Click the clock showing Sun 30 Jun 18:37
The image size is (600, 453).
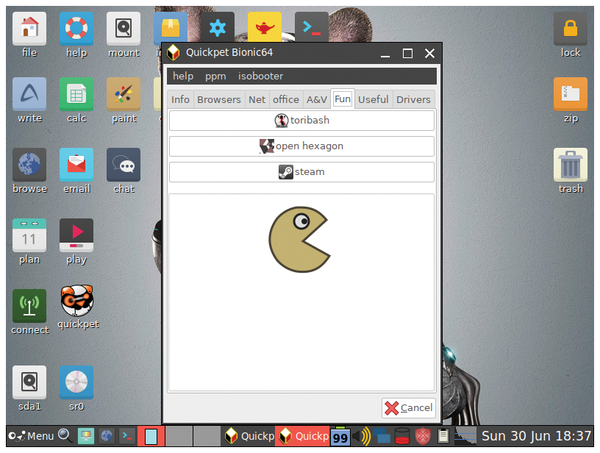[536, 436]
